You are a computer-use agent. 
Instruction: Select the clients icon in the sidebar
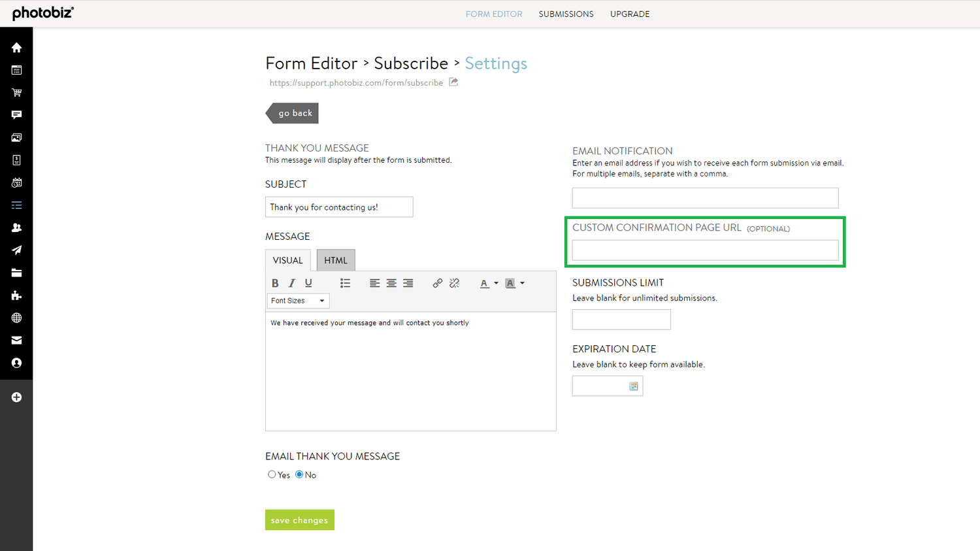coord(16,227)
